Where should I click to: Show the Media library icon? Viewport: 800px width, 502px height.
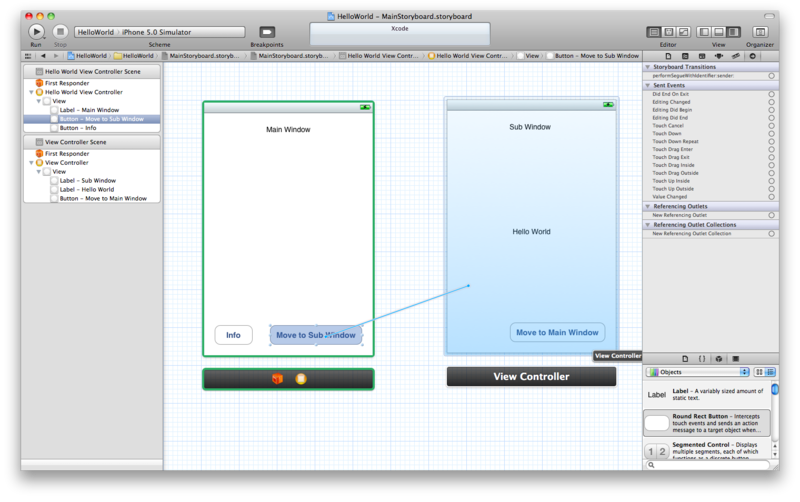click(736, 359)
